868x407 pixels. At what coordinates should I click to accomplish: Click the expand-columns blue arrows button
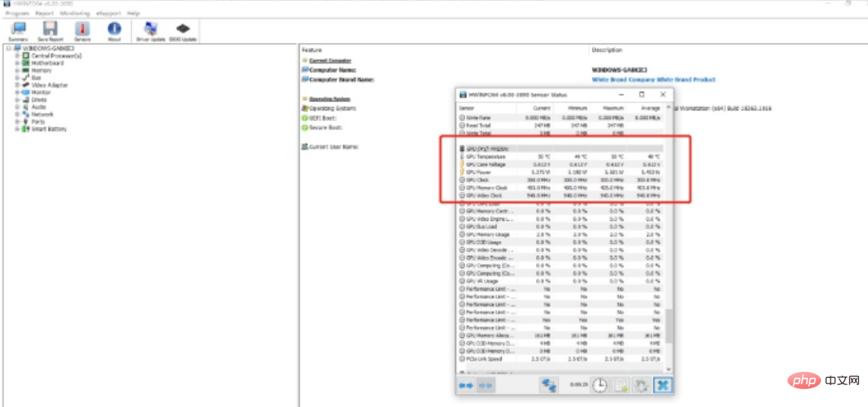(466, 385)
